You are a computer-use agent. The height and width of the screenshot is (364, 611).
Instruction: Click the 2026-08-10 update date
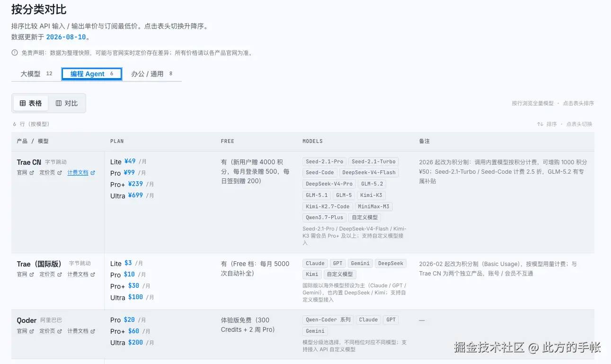[x=66, y=37]
